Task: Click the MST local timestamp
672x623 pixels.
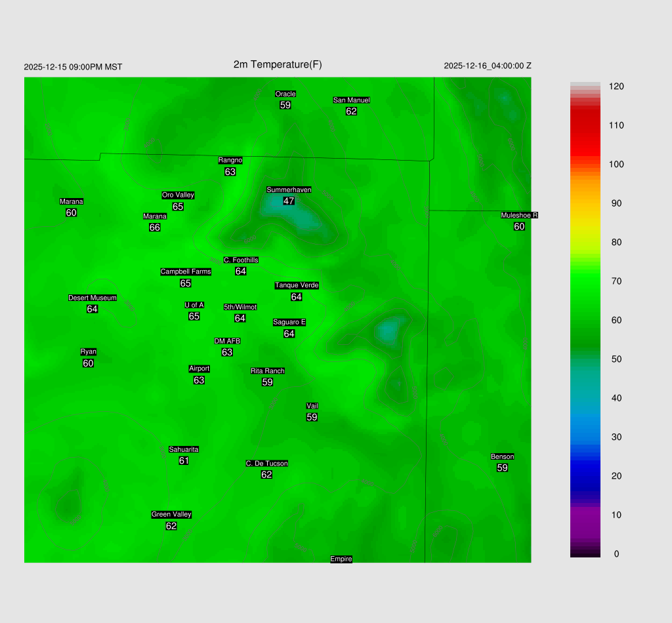Action: (x=73, y=67)
